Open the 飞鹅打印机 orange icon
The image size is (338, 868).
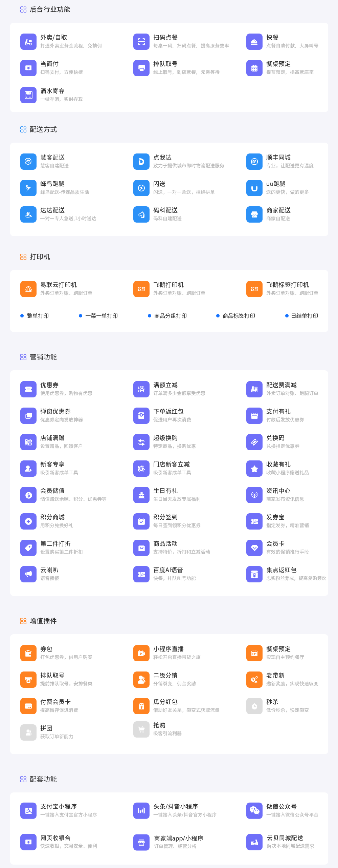141,289
